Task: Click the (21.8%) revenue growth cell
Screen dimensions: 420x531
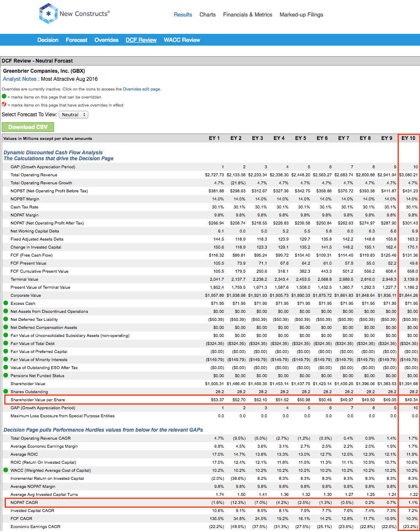Action: tap(238, 183)
